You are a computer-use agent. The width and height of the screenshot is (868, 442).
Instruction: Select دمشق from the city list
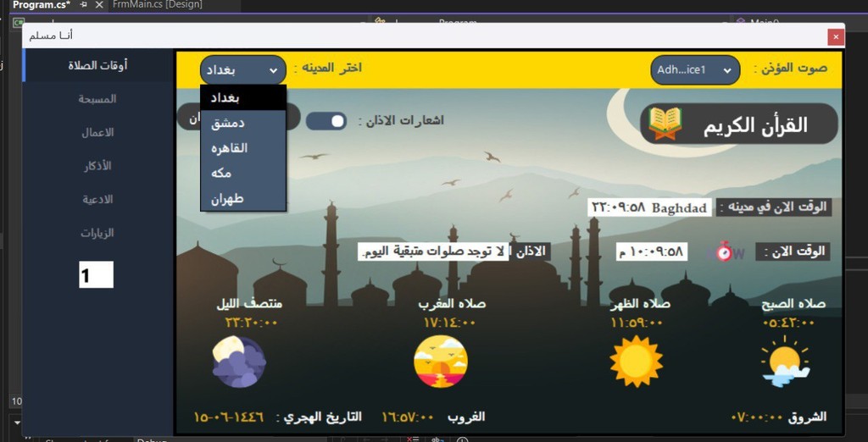coord(243,123)
